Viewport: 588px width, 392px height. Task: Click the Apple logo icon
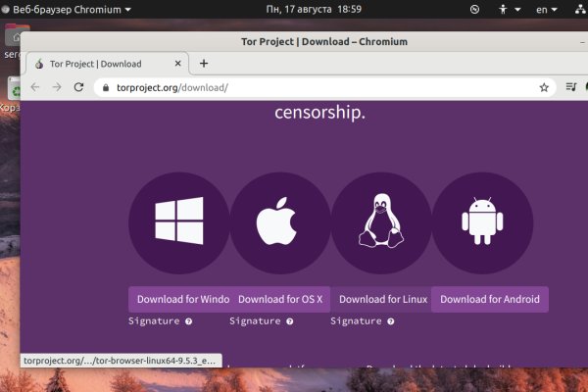tap(280, 221)
